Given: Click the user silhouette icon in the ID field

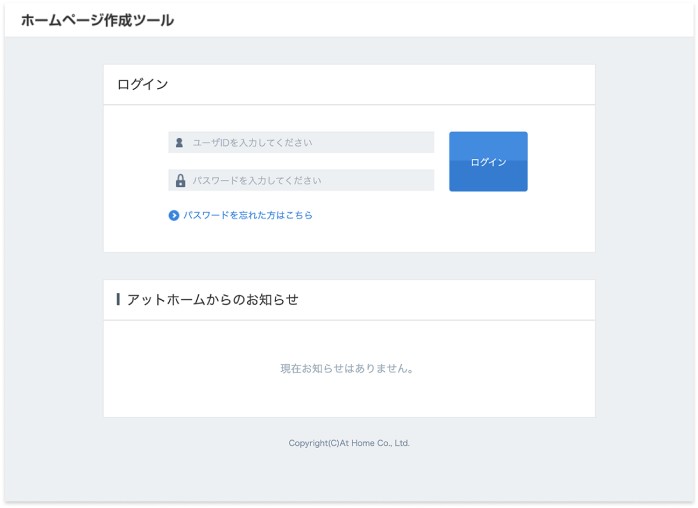Looking at the screenshot, I should (179, 143).
